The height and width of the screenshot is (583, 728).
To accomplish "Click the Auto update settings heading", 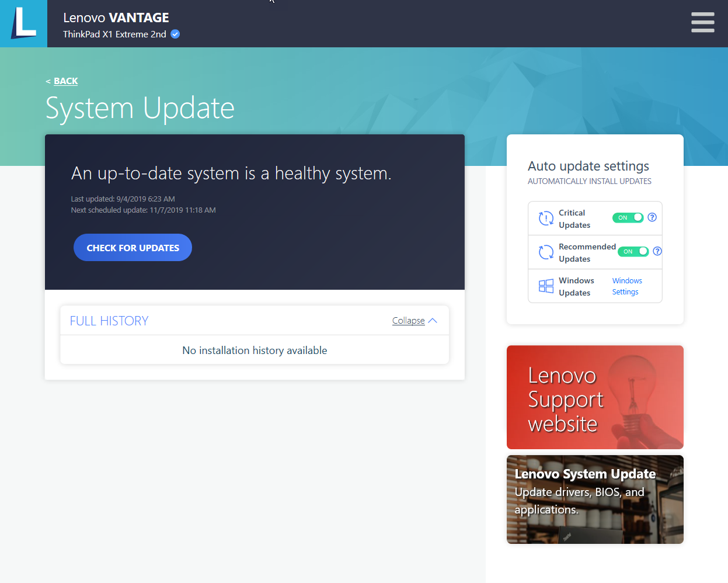I will (588, 166).
